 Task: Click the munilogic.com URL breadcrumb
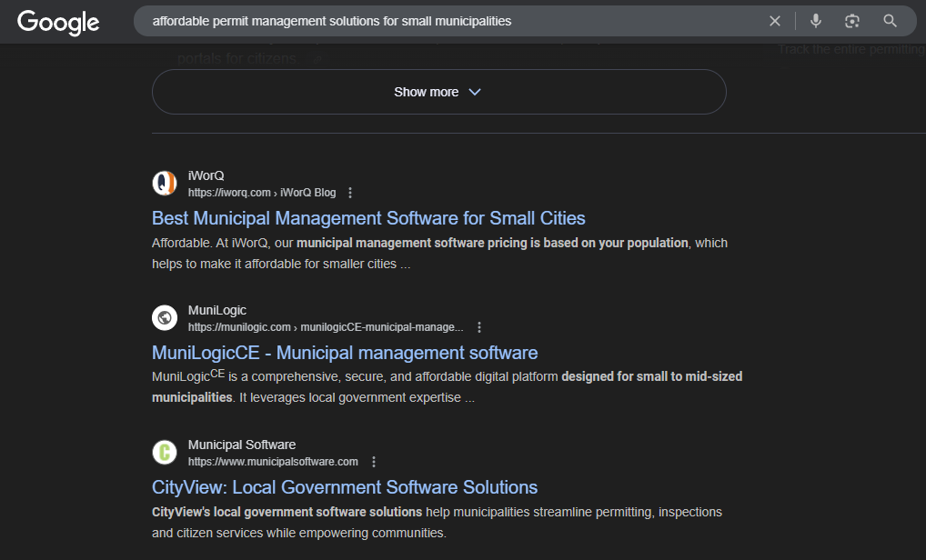point(326,327)
